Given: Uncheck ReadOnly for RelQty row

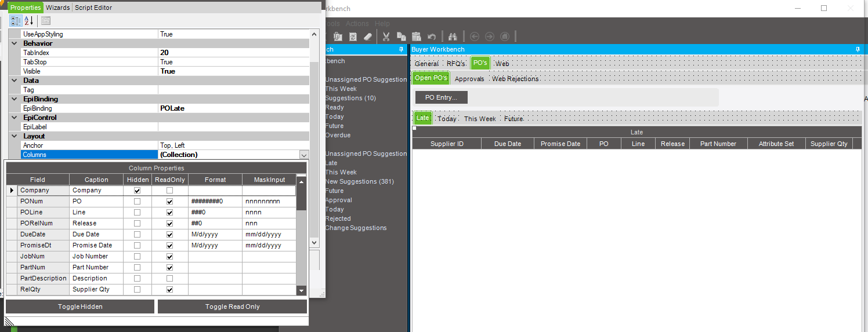Looking at the screenshot, I should point(169,289).
